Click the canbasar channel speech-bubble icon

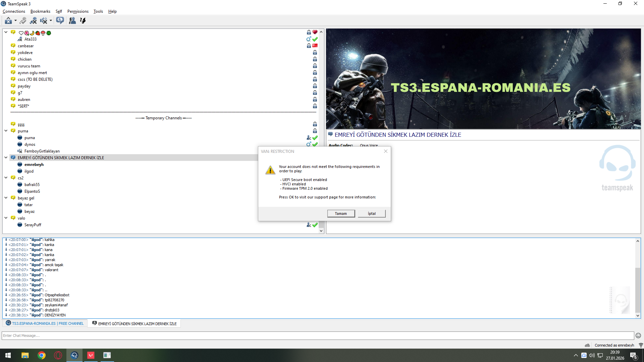(x=13, y=46)
